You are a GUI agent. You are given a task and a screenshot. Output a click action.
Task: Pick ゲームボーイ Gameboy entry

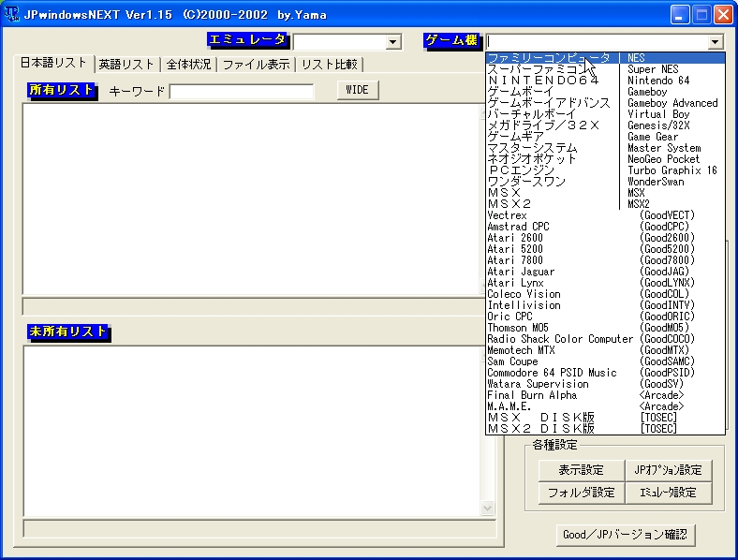coord(605,92)
